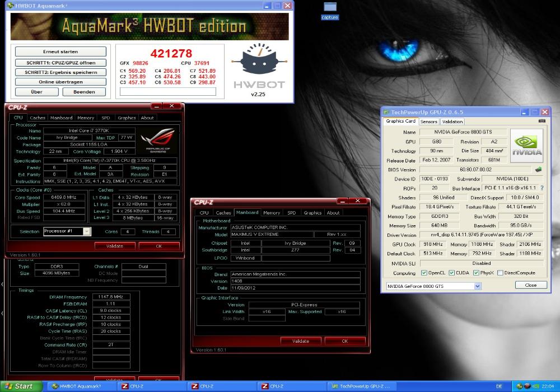
Task: Click the Core Speed 6469.8 MHz field
Action: (x=64, y=197)
